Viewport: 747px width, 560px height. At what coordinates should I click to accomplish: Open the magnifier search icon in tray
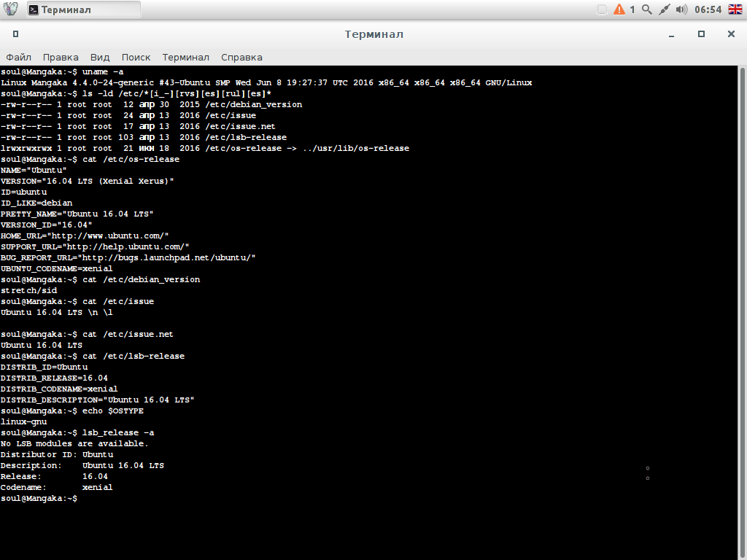tap(646, 9)
